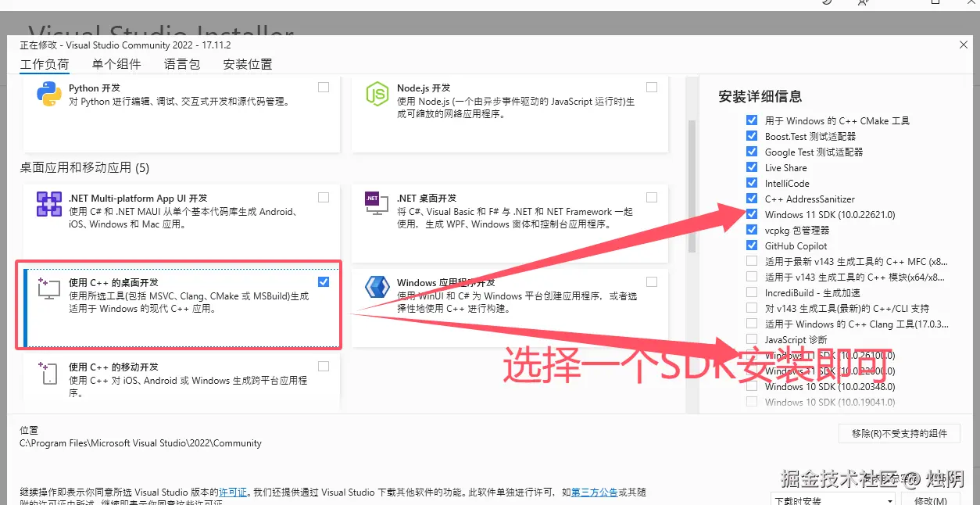Click the .NET Multi-platform App UI icon
The width and height of the screenshot is (980, 505).
click(x=49, y=204)
